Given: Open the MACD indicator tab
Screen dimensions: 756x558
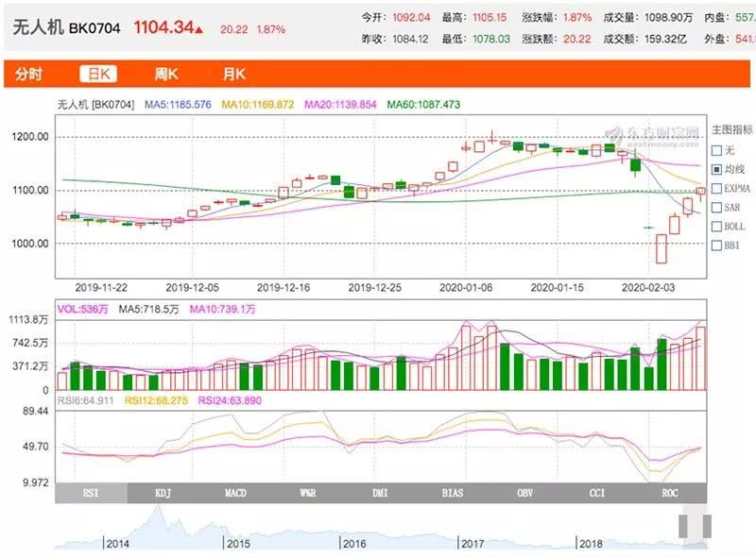Looking at the screenshot, I should tap(235, 492).
